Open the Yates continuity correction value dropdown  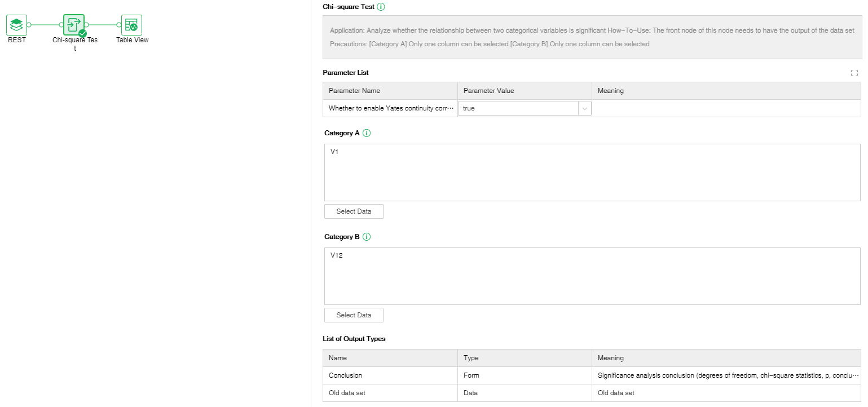[525, 108]
